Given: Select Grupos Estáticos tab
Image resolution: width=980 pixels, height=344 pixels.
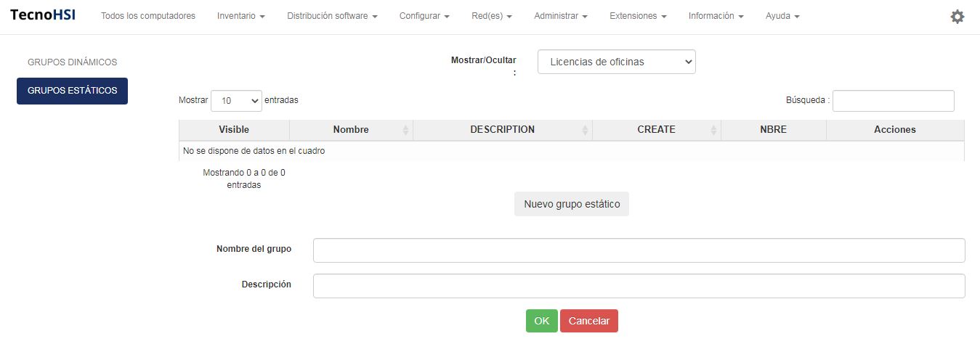Looking at the screenshot, I should tap(72, 91).
